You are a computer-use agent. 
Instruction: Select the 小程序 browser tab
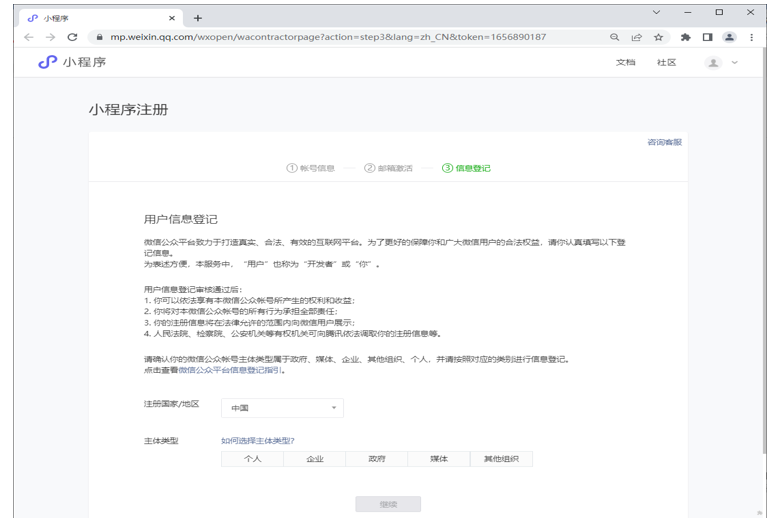click(101, 18)
